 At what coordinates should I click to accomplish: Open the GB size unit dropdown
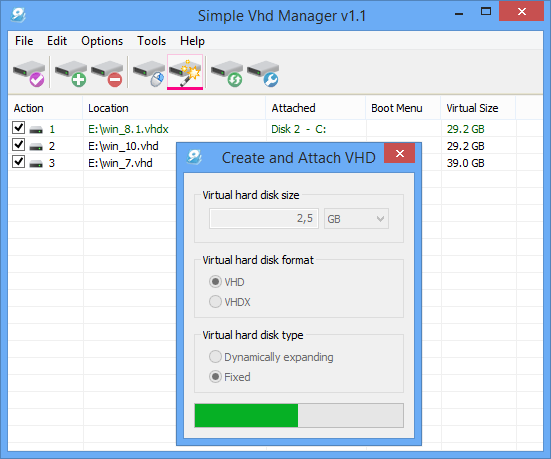click(x=356, y=219)
